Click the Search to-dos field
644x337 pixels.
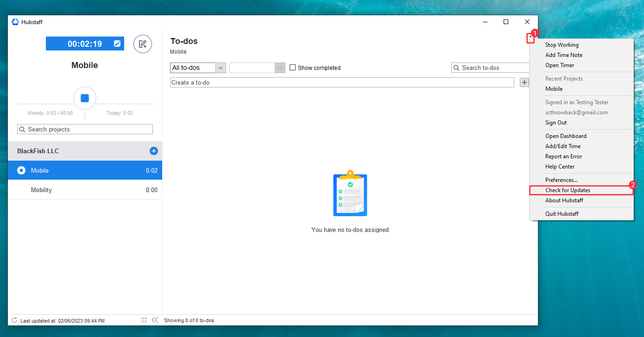point(491,68)
